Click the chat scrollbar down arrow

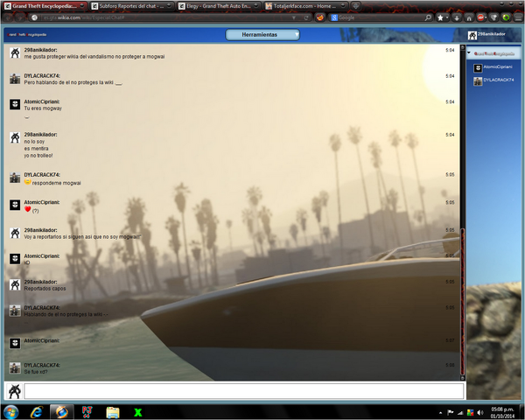pyautogui.click(x=463, y=378)
